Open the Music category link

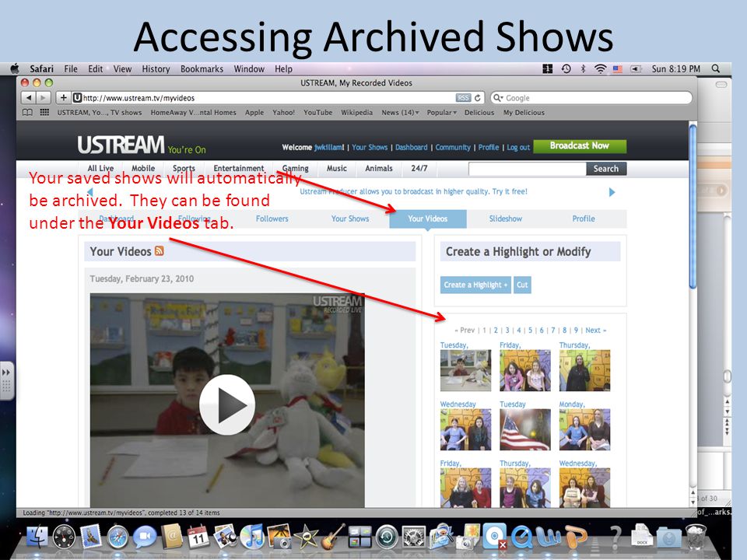[x=336, y=168]
